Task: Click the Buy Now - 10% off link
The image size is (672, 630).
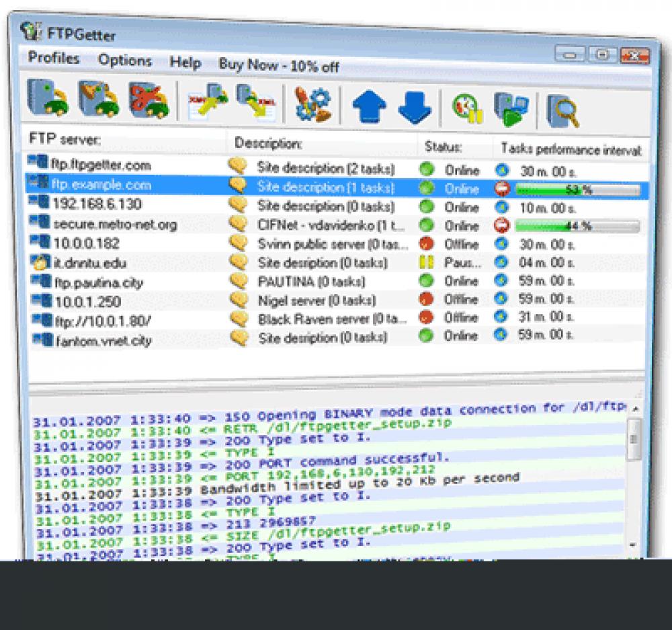Action: (x=280, y=65)
